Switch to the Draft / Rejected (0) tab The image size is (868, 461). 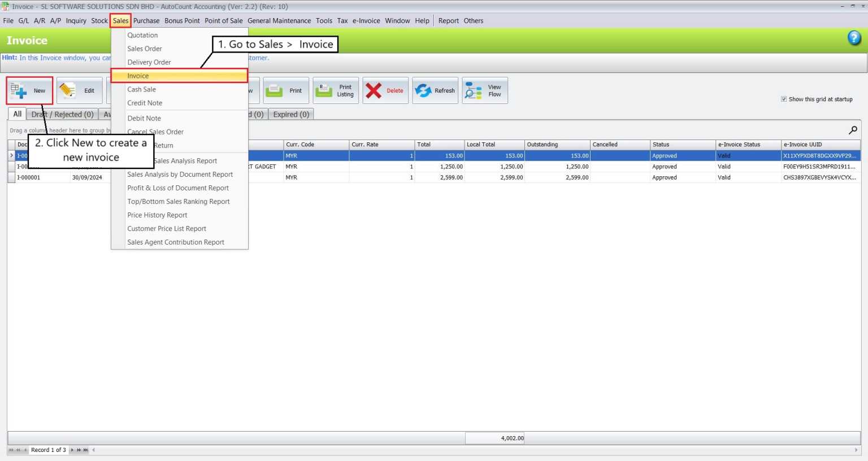[x=62, y=114]
